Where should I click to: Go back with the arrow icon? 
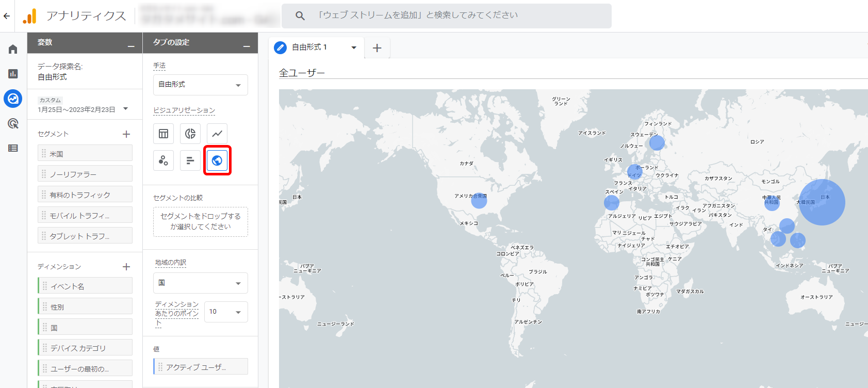pos(7,16)
